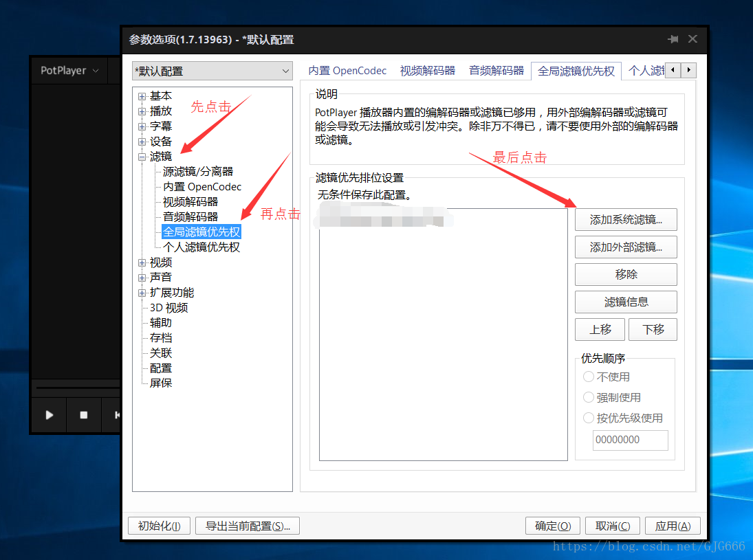This screenshot has height=560, width=753.
Task: Click the previous track button in PotPlayer
Action: (x=116, y=415)
